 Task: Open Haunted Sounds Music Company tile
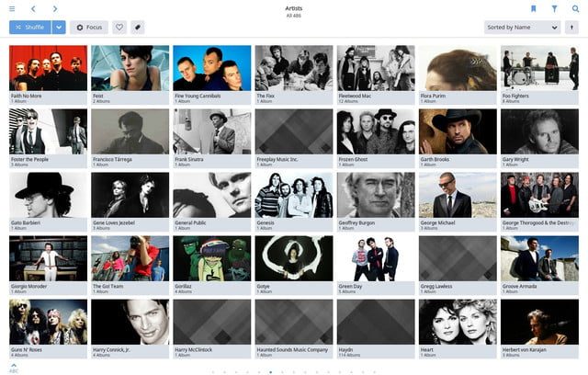point(294,328)
